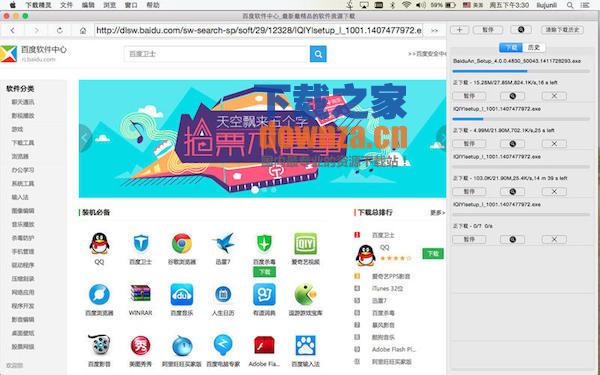Open the QQ app in 装机必备
This screenshot has width=600, height=375.
tap(99, 244)
